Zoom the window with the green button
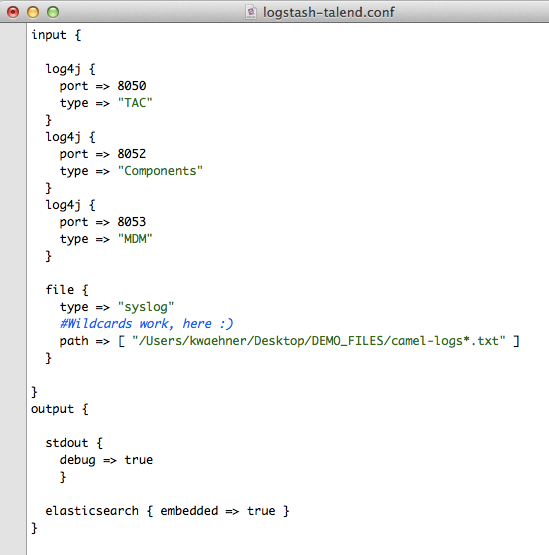The image size is (549, 555). 53,12
